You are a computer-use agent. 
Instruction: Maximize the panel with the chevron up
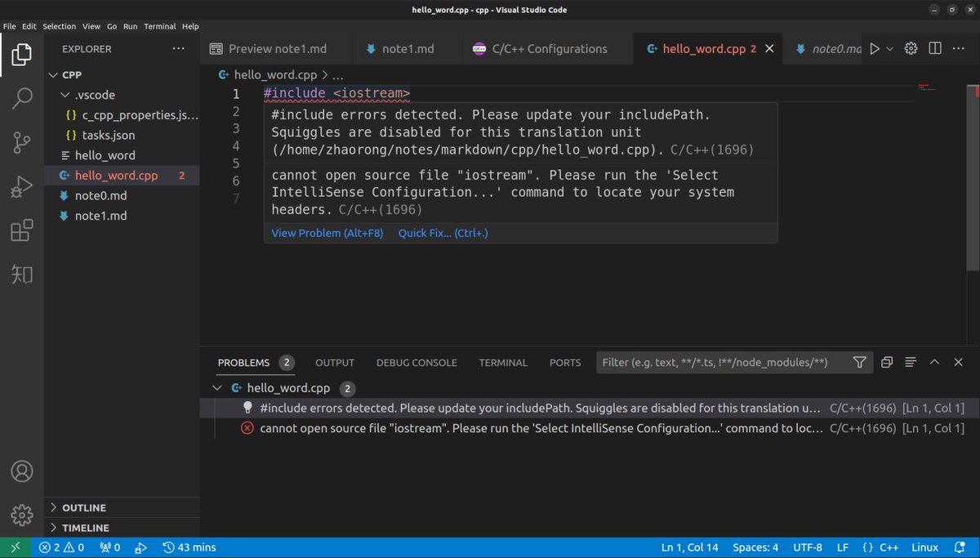coord(935,362)
